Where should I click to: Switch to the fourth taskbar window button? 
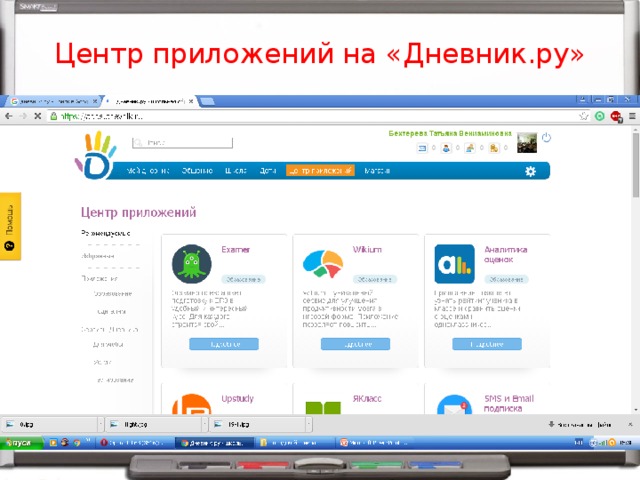[x=376, y=443]
